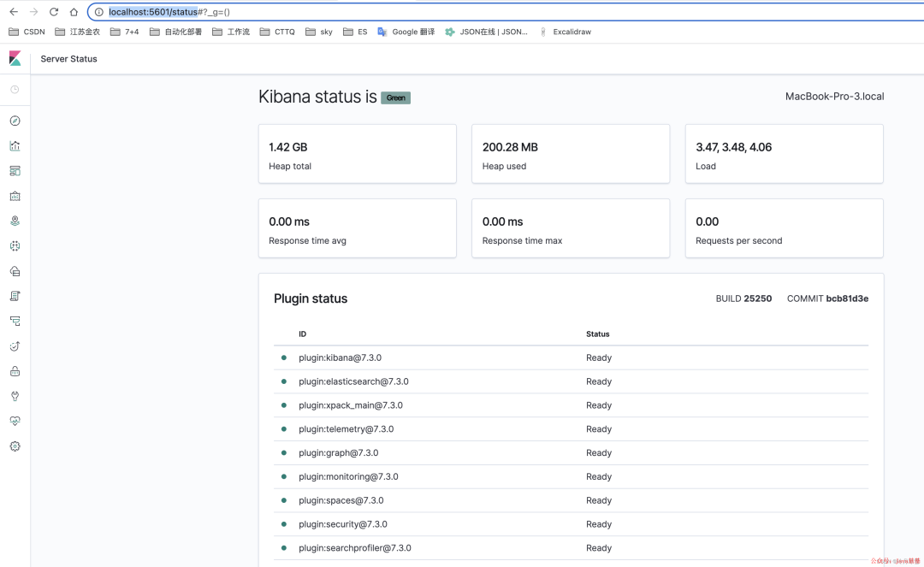Screen dimensions: 924x567
Task: Open Infrastructure icon in sidebar
Action: point(15,271)
